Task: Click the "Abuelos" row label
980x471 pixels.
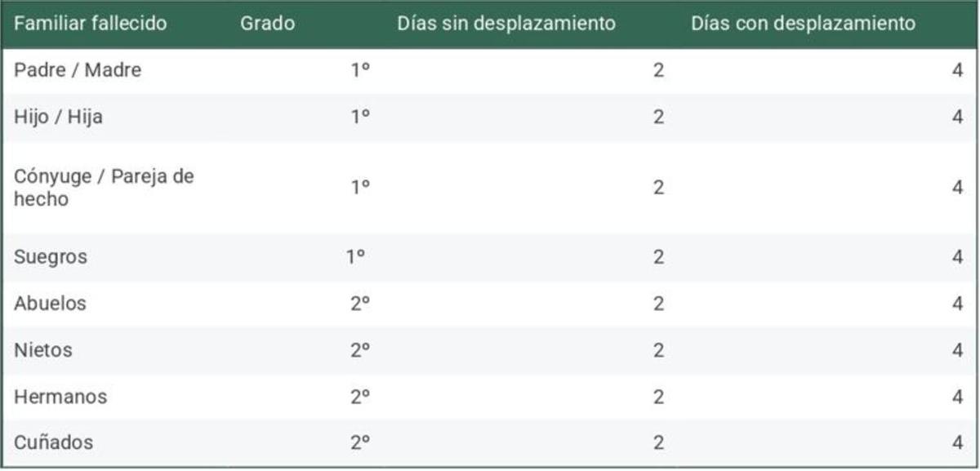Action: 50,304
